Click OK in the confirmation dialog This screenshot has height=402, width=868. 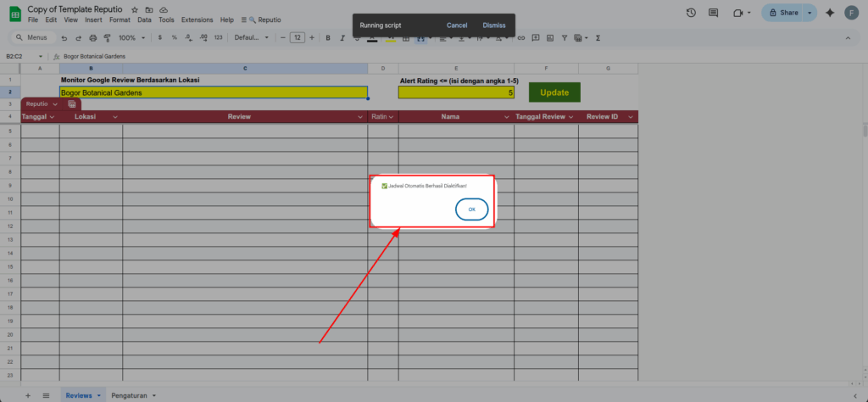pos(471,209)
